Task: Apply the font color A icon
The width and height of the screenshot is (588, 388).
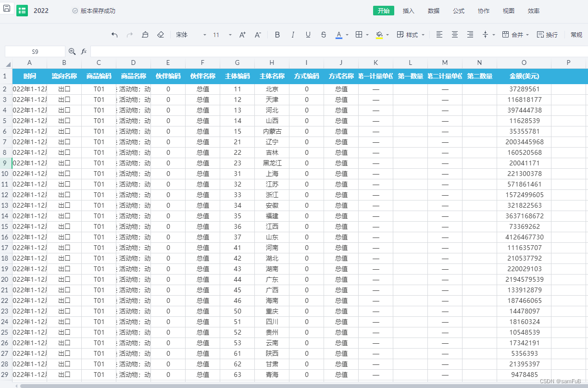Action: tap(339, 35)
